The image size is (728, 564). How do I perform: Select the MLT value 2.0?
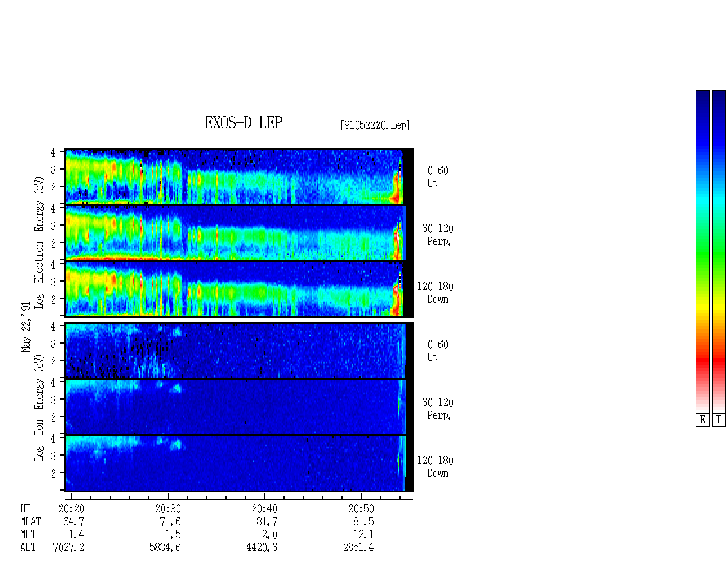(x=270, y=535)
